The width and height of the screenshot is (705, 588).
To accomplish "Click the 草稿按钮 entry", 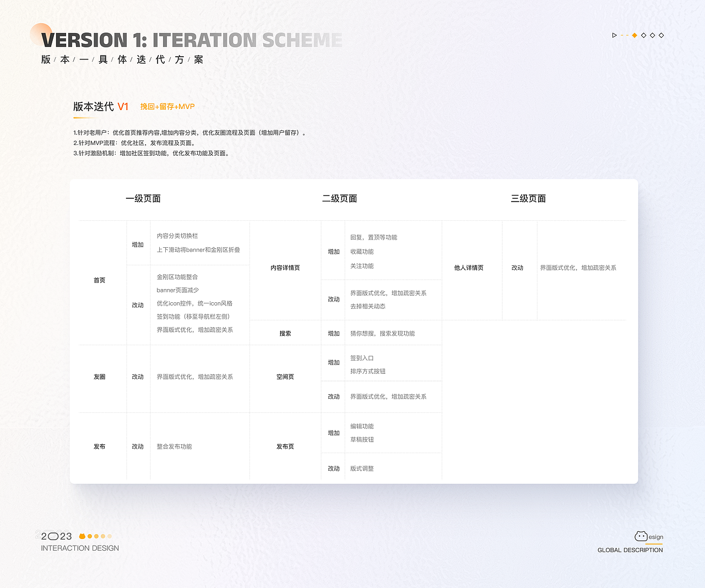I will pyautogui.click(x=362, y=439).
